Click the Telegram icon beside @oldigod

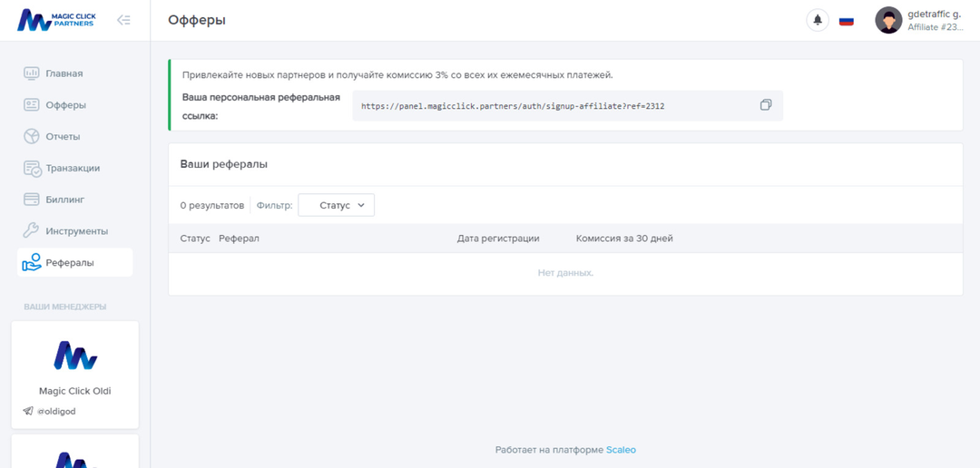click(28, 411)
